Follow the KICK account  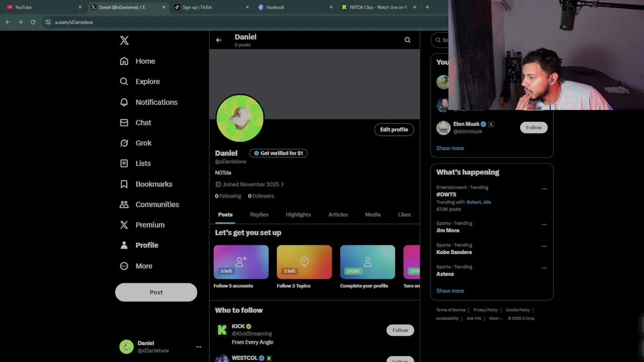click(400, 330)
